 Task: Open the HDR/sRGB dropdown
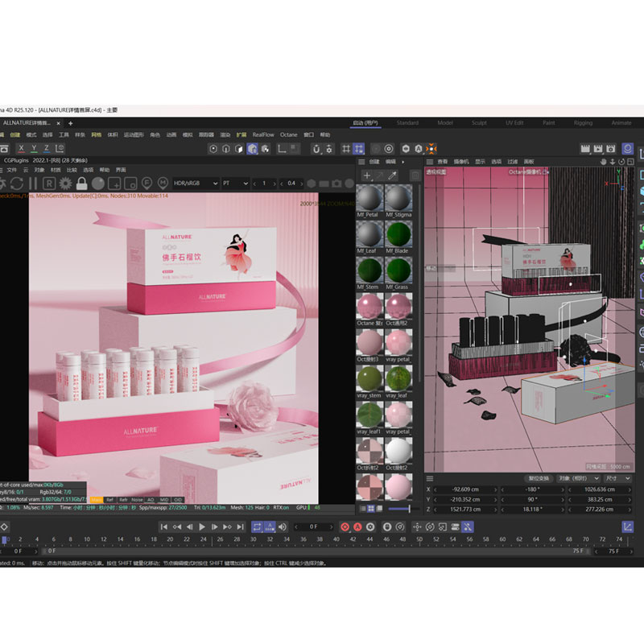click(x=195, y=184)
